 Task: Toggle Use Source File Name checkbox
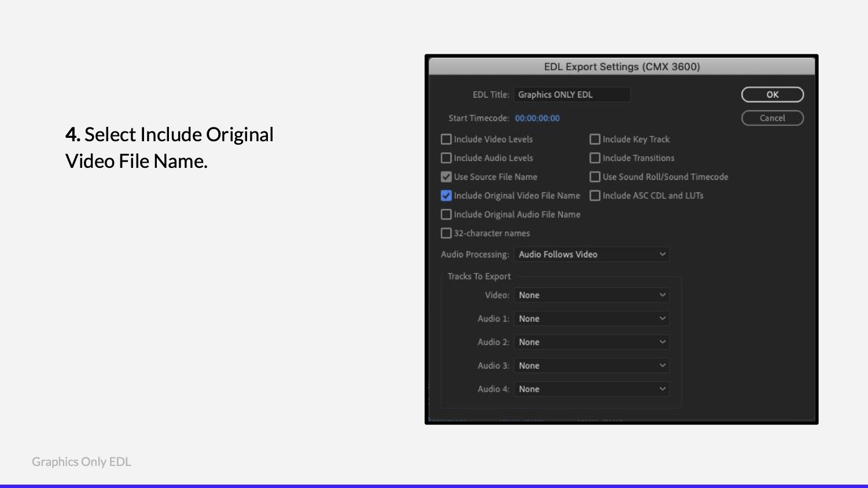446,177
